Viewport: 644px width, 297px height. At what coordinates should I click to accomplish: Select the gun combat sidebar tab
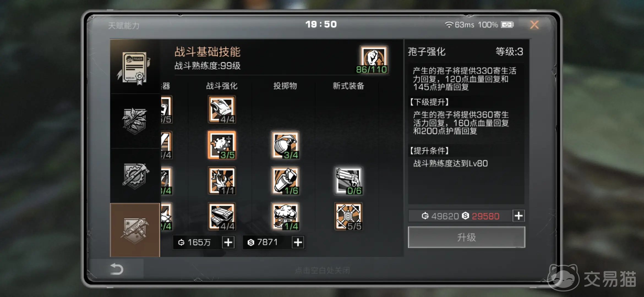pyautogui.click(x=135, y=230)
